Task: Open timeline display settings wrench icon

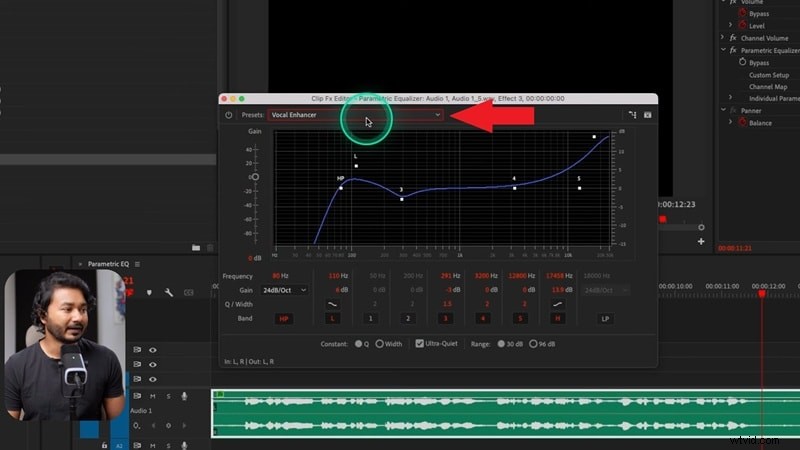Action: 168,293
